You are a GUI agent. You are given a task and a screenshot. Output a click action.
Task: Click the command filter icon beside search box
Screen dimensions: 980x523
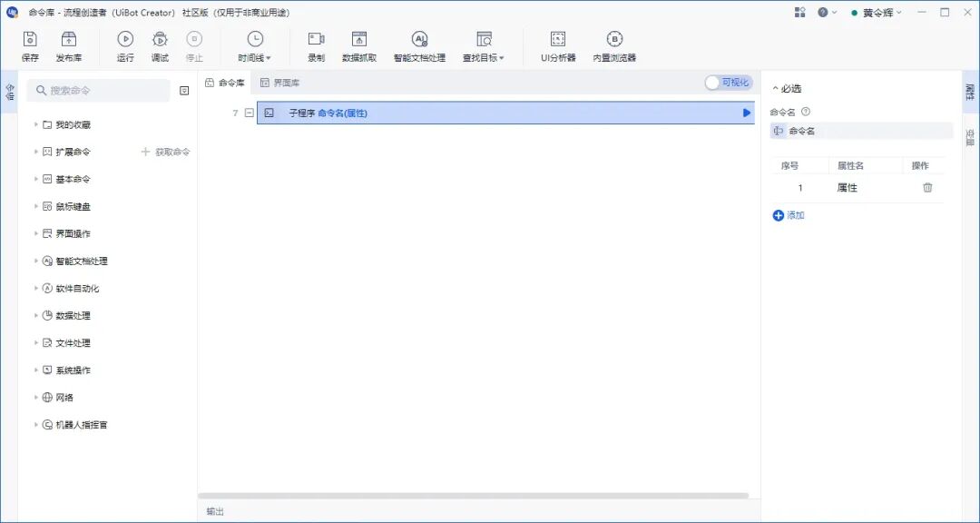pyautogui.click(x=183, y=91)
